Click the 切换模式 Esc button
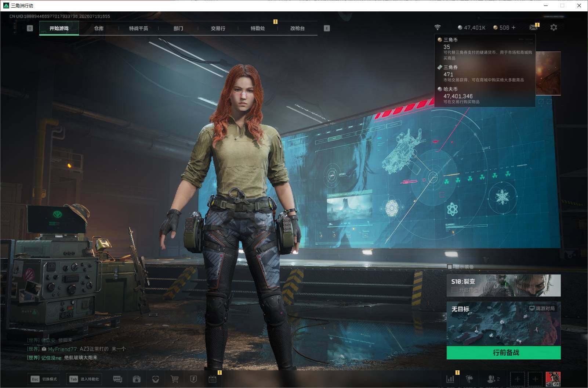Viewport: 588px width, 388px height. [44, 379]
